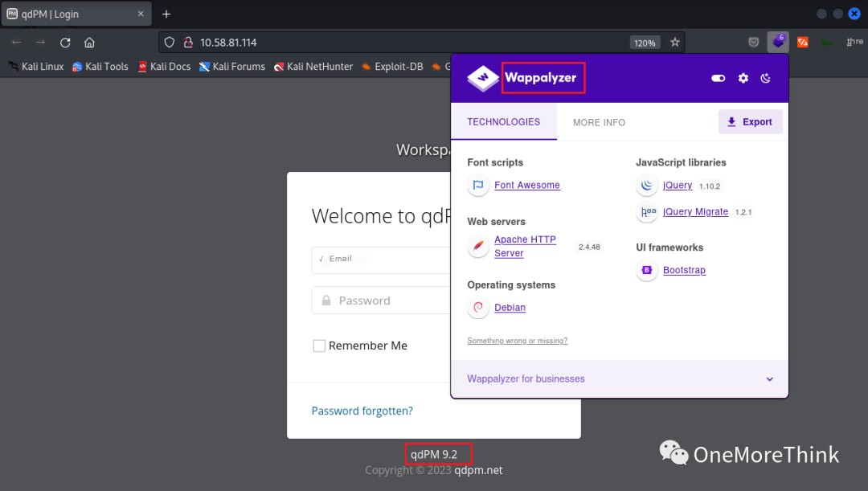Open the Password forgotten link
Viewport: 868px width, 491px height.
tap(362, 411)
